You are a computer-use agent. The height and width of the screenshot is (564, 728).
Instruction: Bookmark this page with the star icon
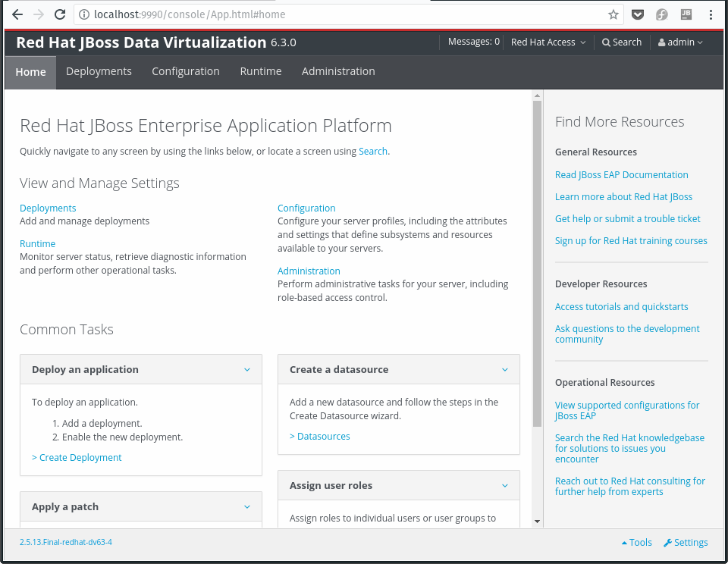click(x=613, y=14)
